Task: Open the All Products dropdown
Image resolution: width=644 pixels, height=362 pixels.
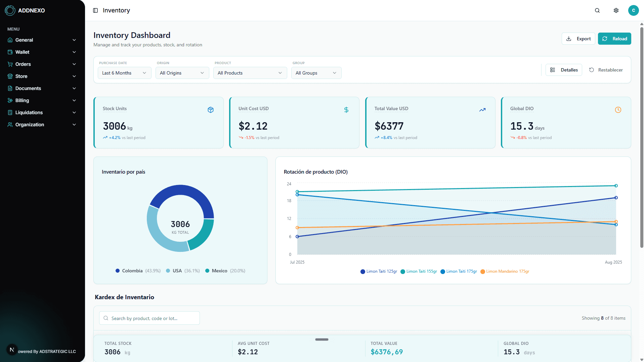Action: pyautogui.click(x=250, y=73)
